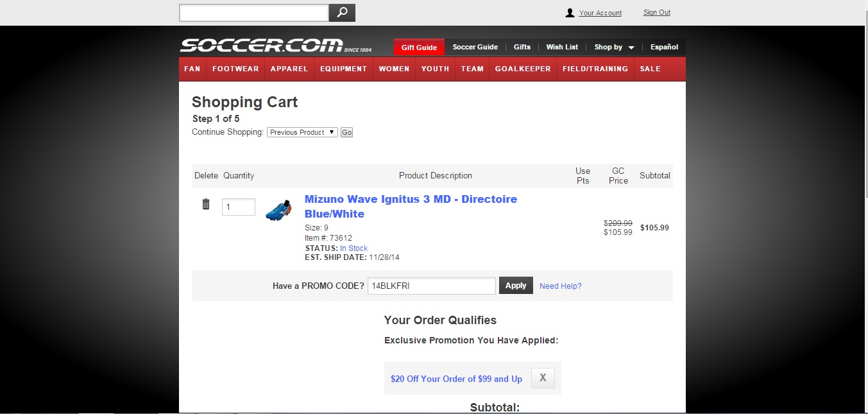
Task: Open the Mizuno shoe product thumbnail
Action: coord(278,210)
